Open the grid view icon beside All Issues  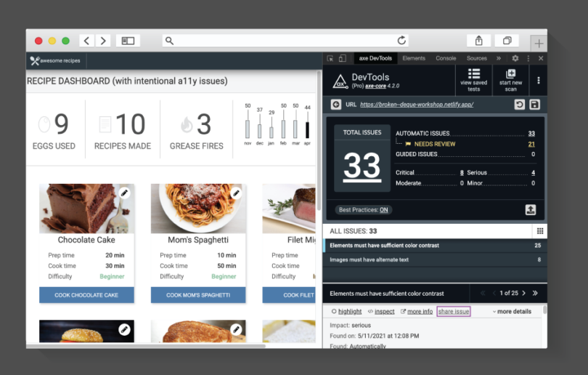click(540, 231)
